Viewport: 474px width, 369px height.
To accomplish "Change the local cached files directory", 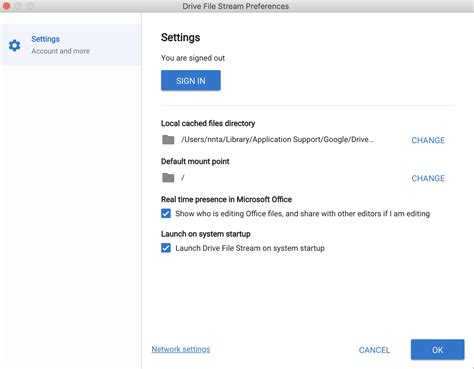I will (x=428, y=140).
